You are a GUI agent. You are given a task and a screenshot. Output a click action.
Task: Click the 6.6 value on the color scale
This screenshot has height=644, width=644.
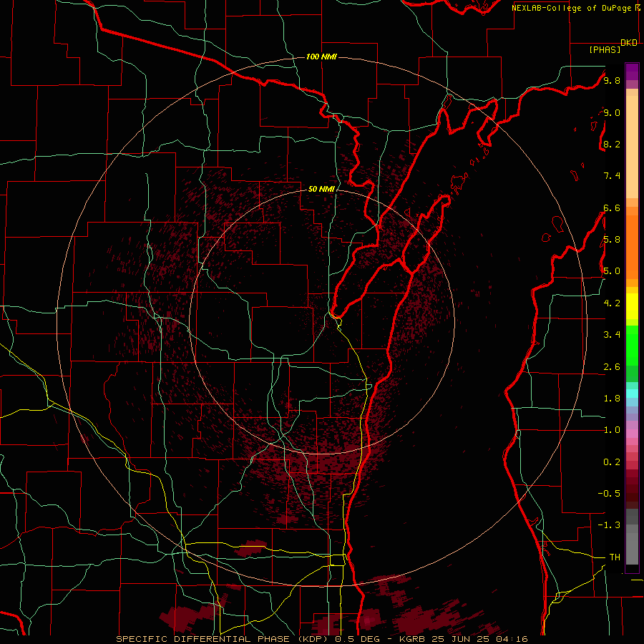tap(612, 208)
